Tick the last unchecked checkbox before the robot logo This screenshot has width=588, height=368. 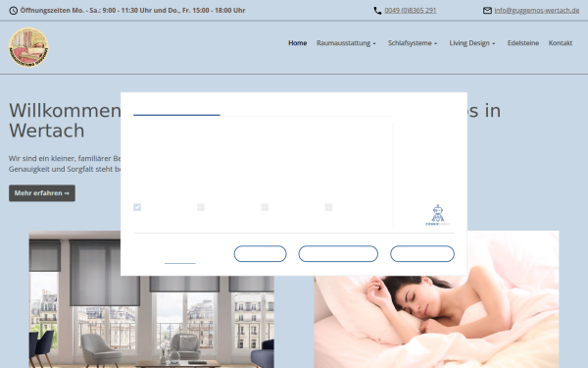[x=328, y=207]
